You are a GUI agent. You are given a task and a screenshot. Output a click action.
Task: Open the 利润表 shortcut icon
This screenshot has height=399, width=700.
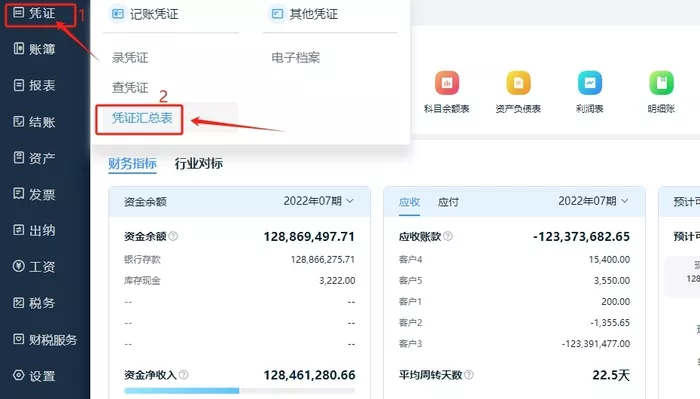[590, 83]
